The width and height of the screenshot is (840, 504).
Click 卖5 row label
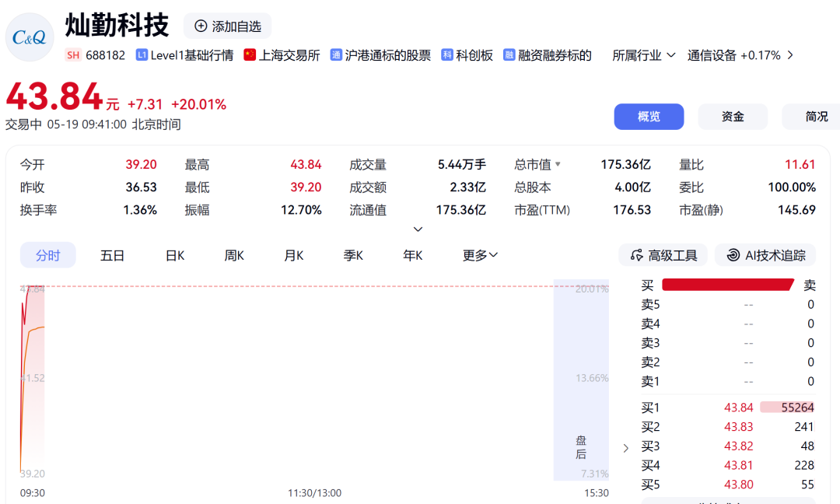(x=650, y=305)
